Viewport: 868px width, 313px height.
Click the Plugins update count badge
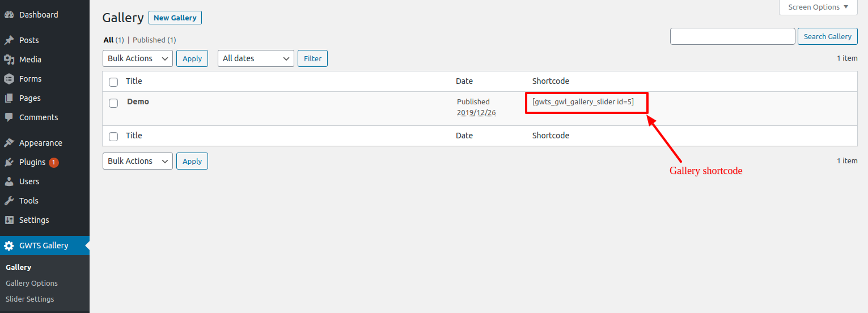(54, 162)
